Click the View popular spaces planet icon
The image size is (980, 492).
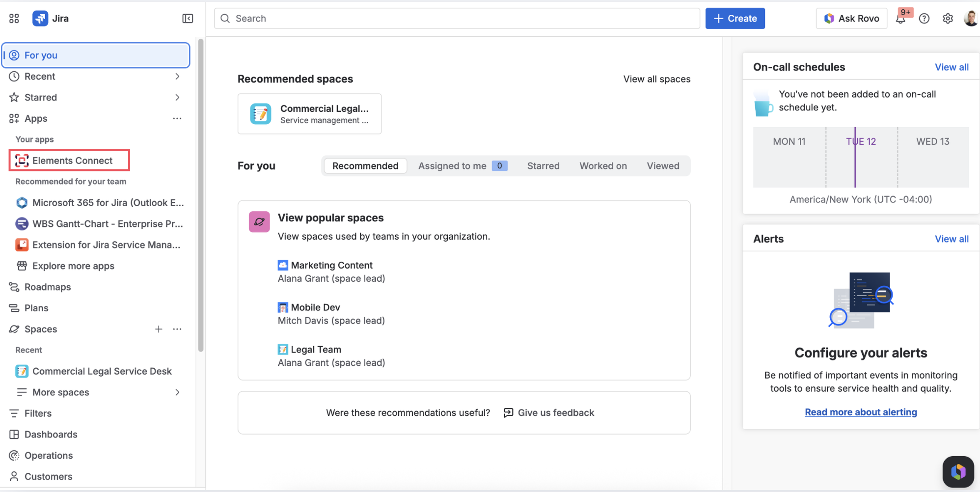[259, 222]
